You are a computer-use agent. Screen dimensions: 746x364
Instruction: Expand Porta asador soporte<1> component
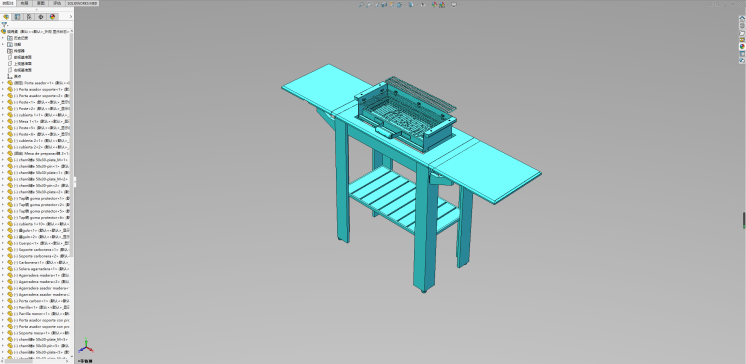pyautogui.click(x=3, y=89)
